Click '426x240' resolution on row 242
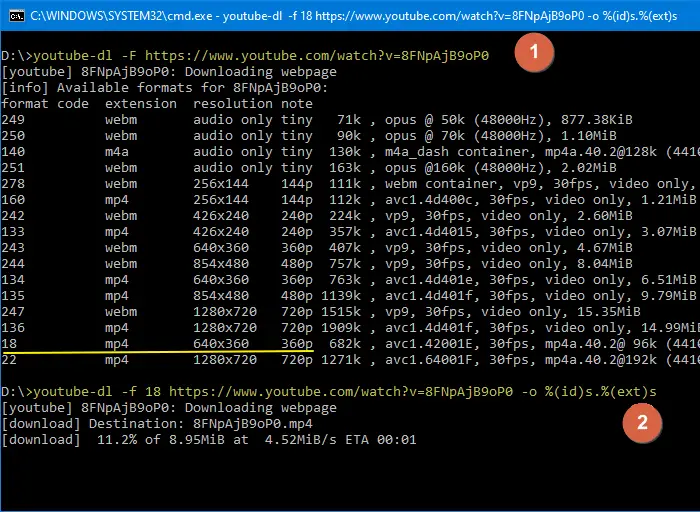The width and height of the screenshot is (700, 512). [x=221, y=216]
